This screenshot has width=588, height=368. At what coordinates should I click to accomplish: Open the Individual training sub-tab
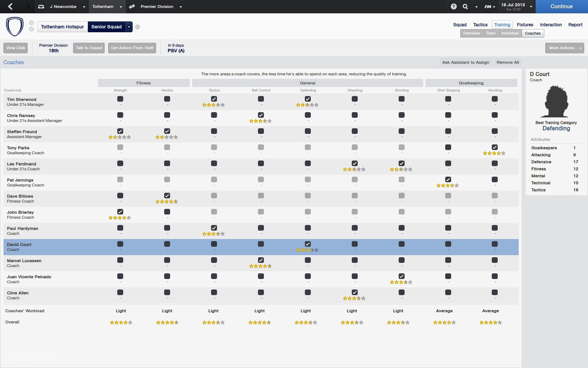(x=510, y=33)
